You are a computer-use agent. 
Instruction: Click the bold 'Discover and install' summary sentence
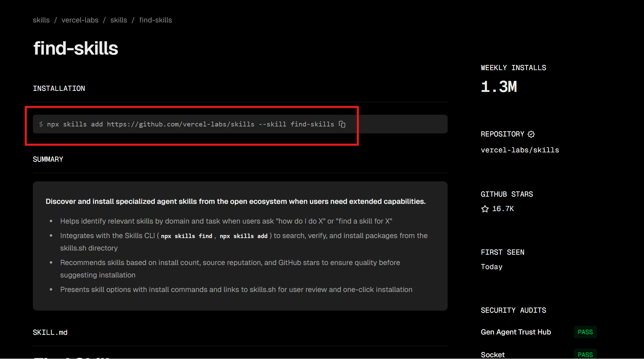click(x=236, y=201)
